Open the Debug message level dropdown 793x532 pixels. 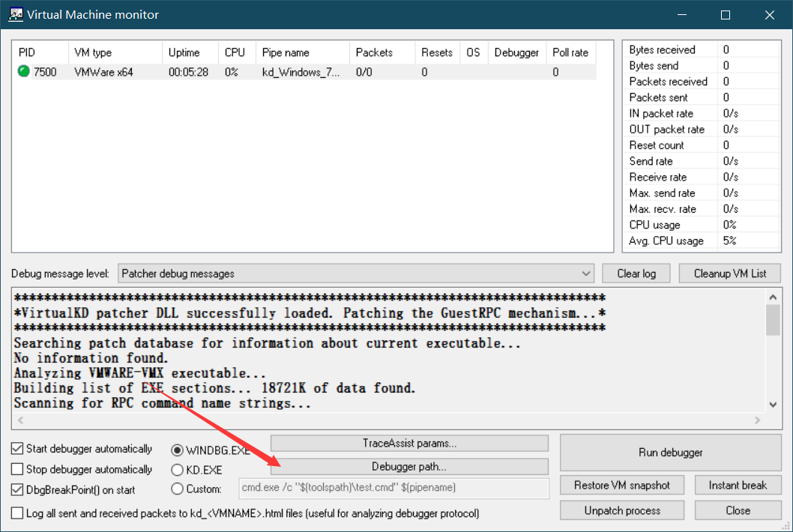356,273
